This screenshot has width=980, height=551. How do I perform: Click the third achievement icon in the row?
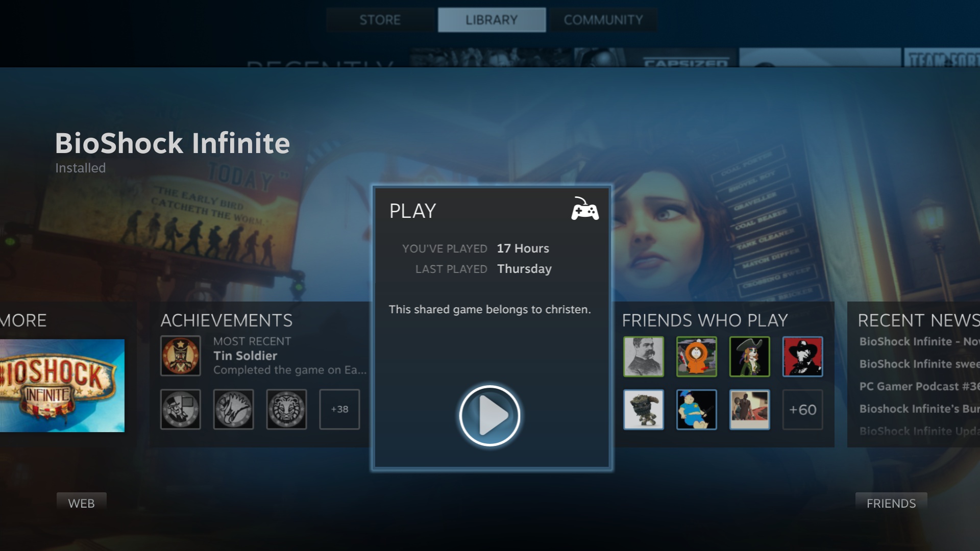click(285, 408)
